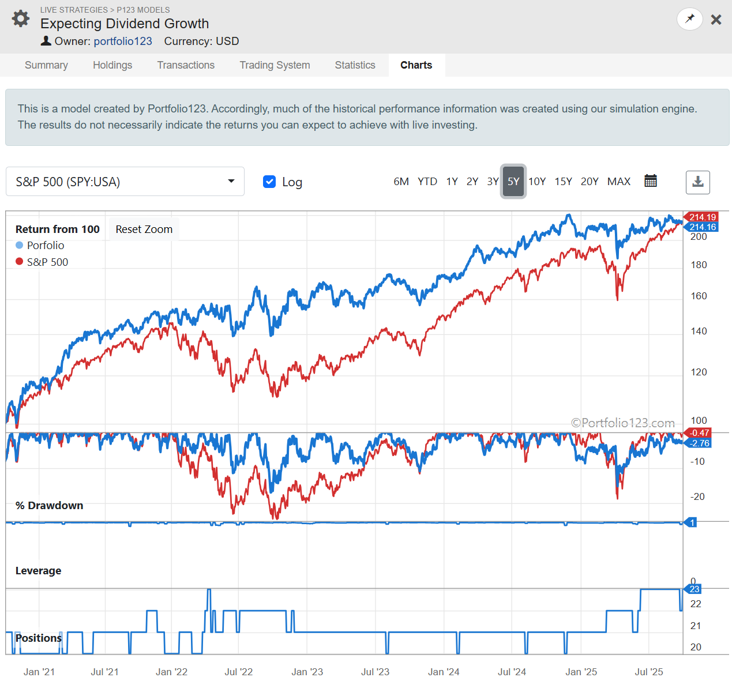The image size is (732, 700).
Task: Click the owner person icon
Action: [46, 41]
